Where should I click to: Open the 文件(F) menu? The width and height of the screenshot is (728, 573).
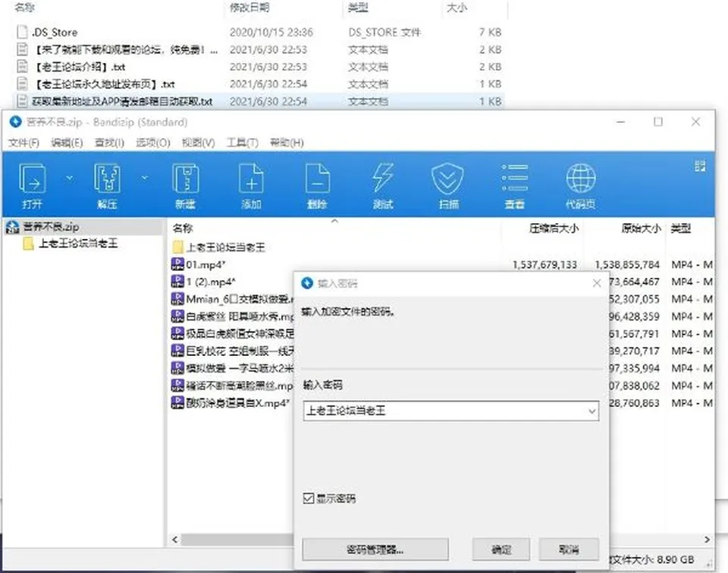(24, 143)
